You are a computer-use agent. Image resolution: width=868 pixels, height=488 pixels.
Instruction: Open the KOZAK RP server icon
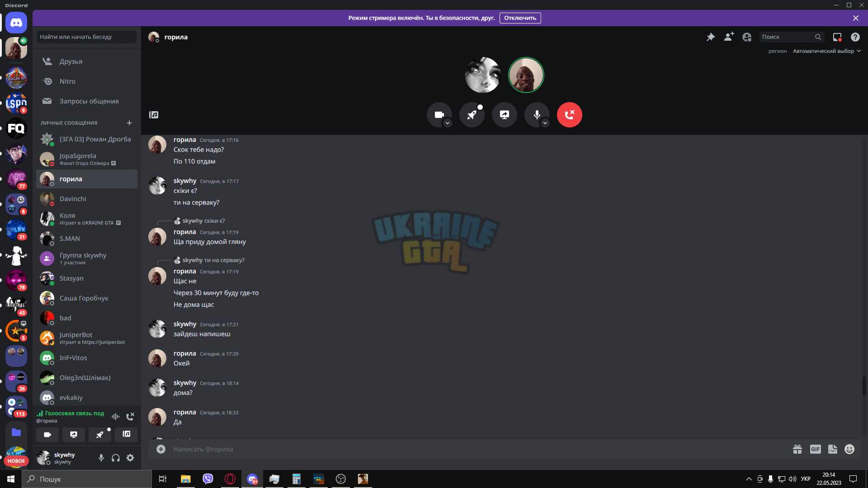click(x=16, y=78)
